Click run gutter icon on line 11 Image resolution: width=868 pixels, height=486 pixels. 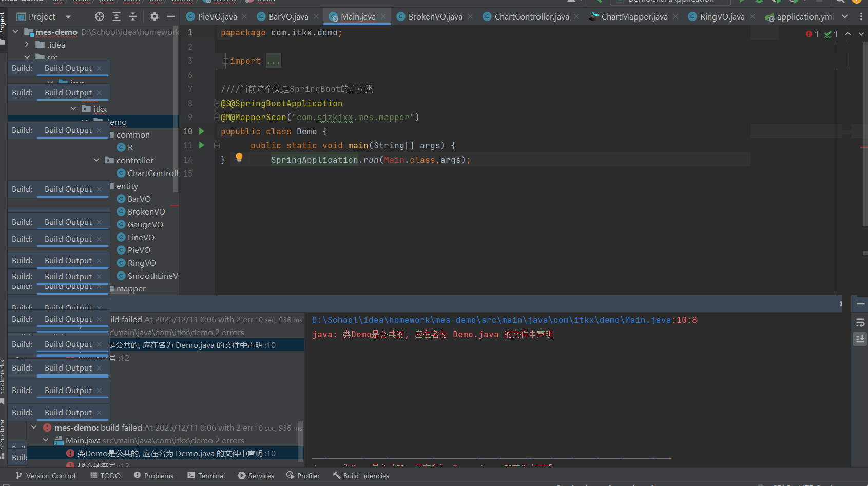[x=202, y=145]
